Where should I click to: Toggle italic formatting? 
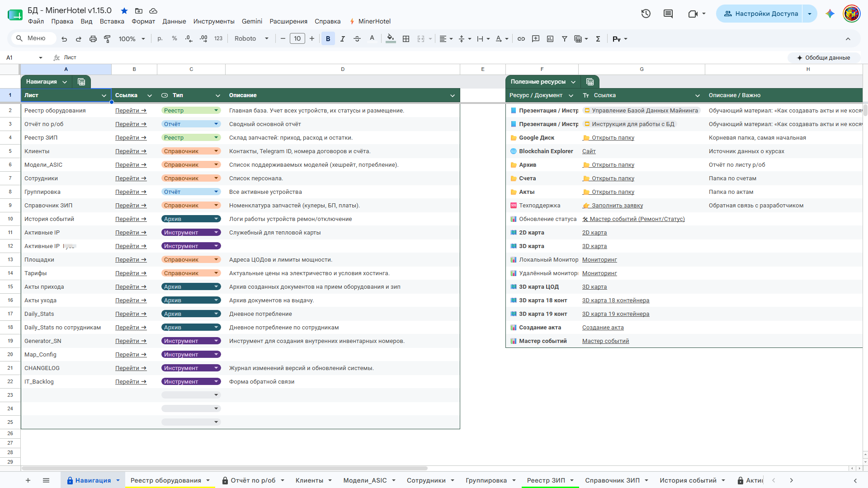point(343,39)
